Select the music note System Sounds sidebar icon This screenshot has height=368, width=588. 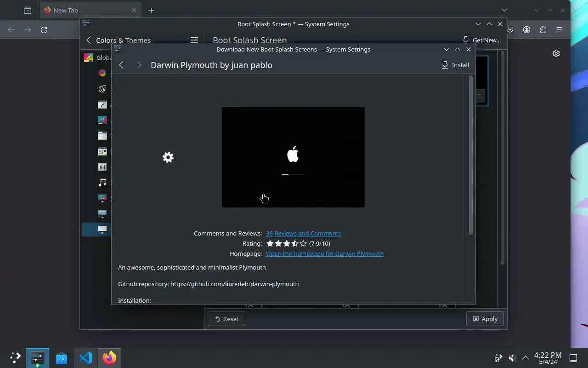tap(102, 183)
